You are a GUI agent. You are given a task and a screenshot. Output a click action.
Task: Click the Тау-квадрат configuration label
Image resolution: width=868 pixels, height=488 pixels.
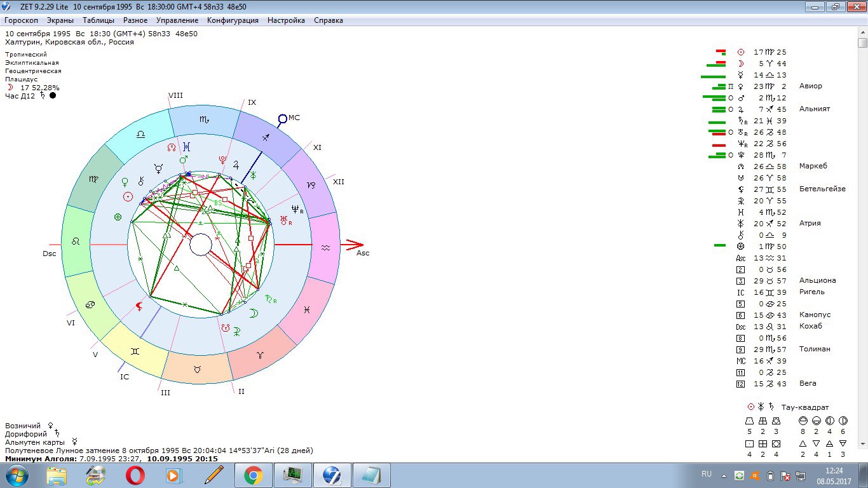(806, 407)
